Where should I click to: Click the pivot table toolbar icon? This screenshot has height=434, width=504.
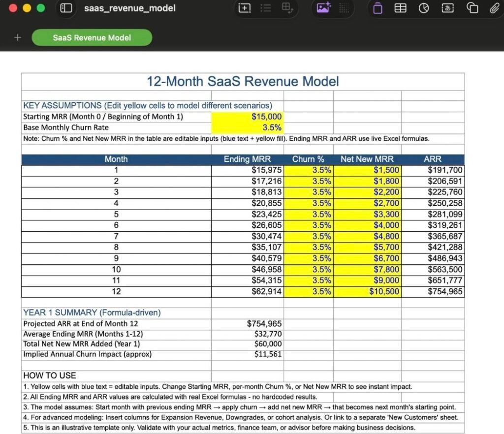pyautogui.click(x=287, y=8)
